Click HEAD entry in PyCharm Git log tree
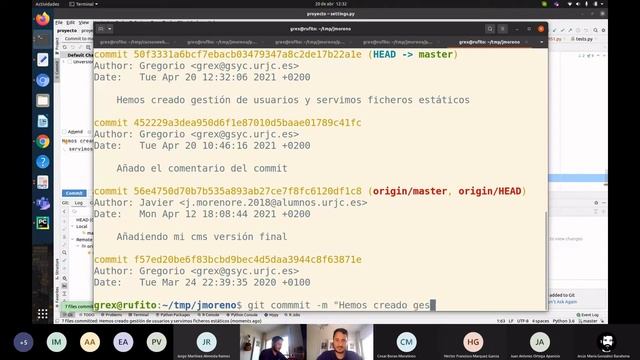Screen dimensions: 640x360 [84, 220]
